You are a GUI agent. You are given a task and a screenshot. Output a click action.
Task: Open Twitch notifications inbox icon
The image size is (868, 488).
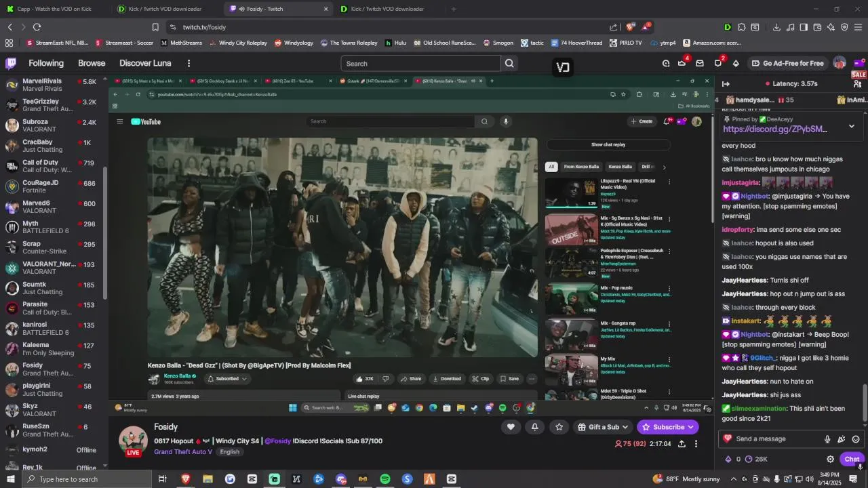(700, 63)
